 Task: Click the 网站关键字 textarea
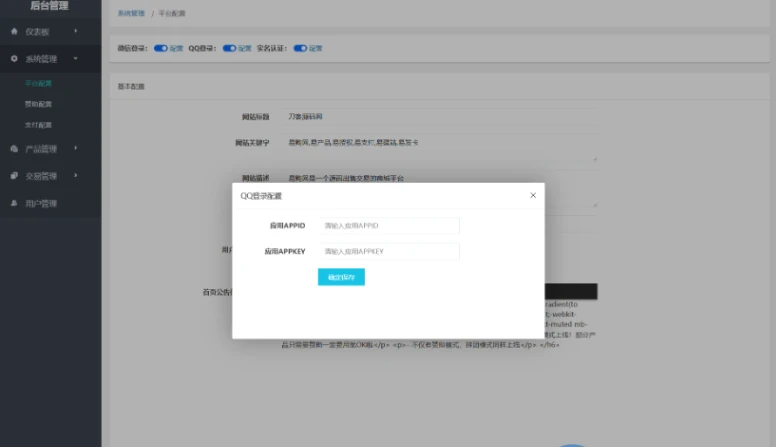pos(439,148)
